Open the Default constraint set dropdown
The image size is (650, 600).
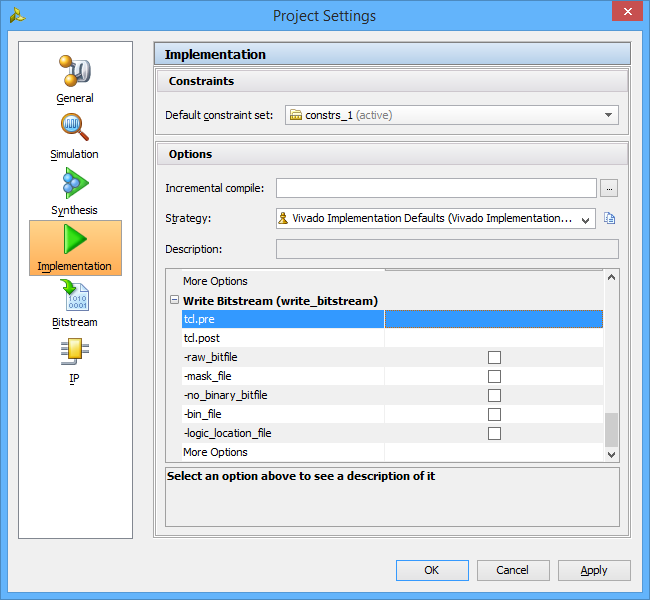pyautogui.click(x=452, y=115)
